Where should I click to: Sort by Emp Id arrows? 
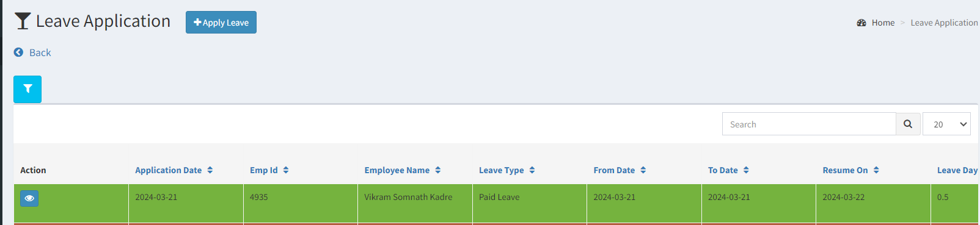coord(286,170)
